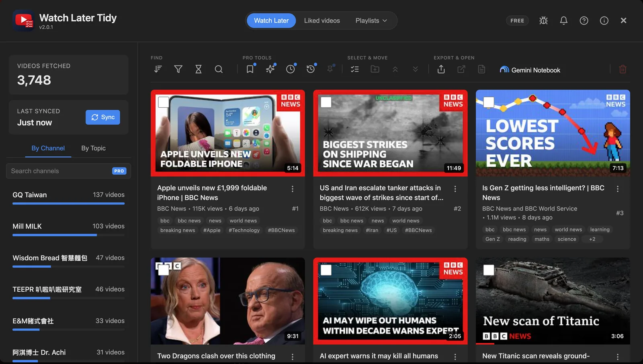Click the document export icon
The image size is (643, 364).
481,69
